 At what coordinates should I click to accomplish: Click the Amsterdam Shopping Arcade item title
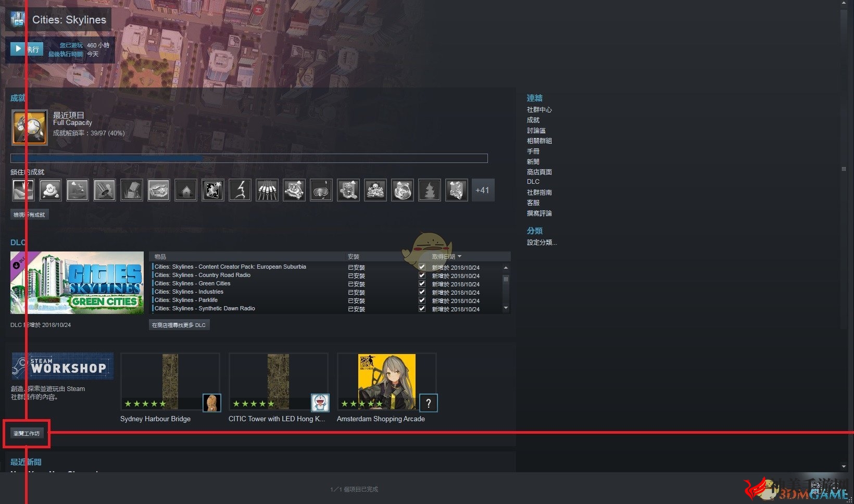coord(381,419)
